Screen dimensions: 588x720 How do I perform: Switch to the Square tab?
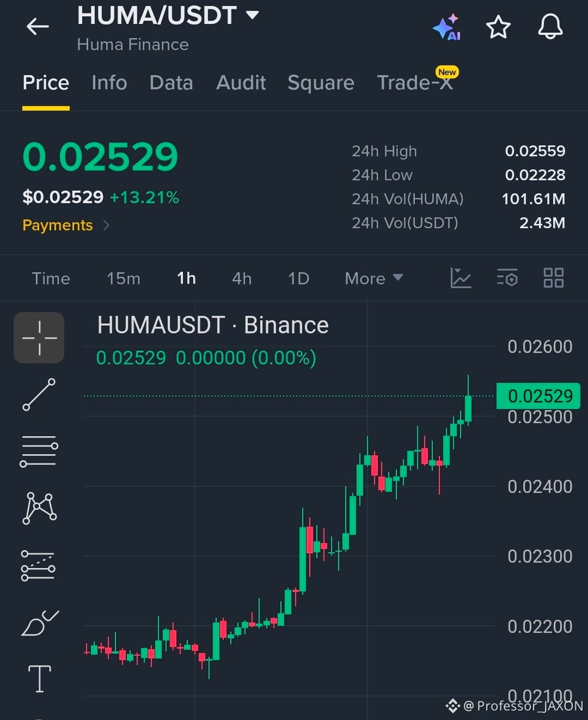(321, 83)
